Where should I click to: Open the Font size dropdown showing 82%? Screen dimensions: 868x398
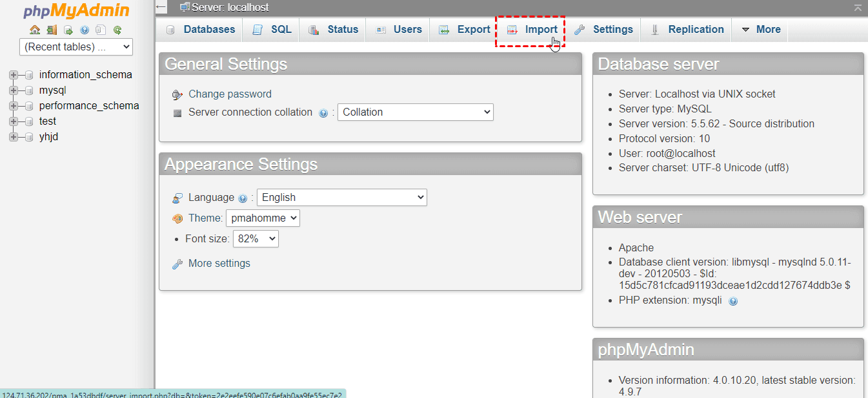tap(256, 238)
